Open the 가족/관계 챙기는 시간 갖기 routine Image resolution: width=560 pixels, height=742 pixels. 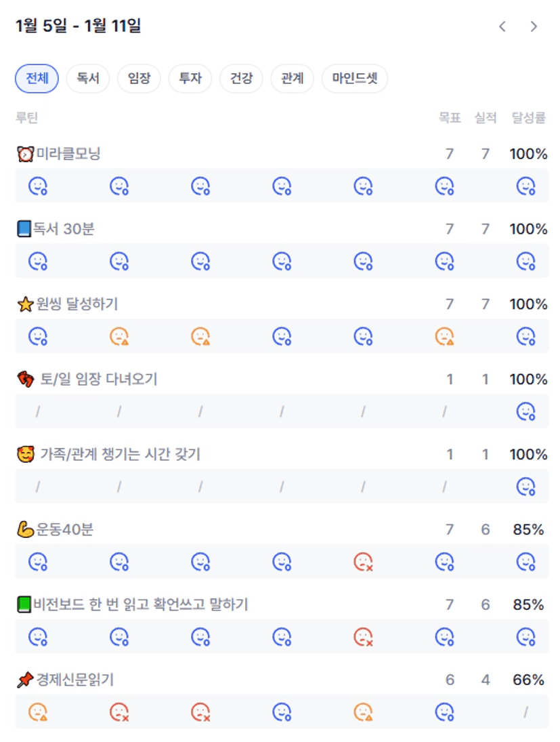(x=120, y=455)
